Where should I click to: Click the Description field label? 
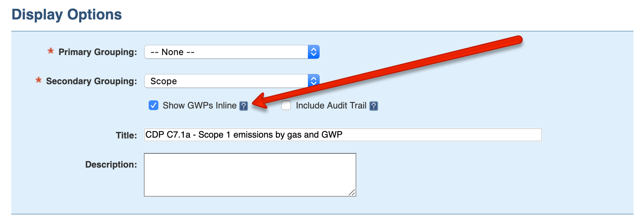coord(111,165)
